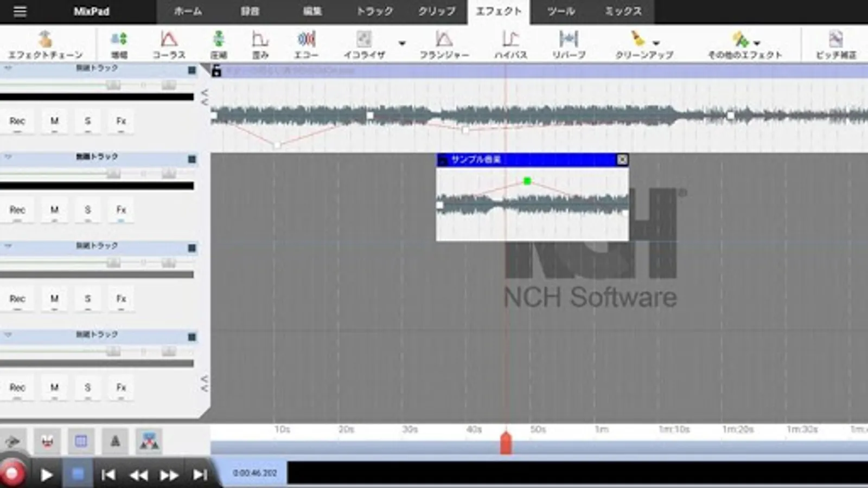
Task: Mute the first track
Action: (54, 121)
